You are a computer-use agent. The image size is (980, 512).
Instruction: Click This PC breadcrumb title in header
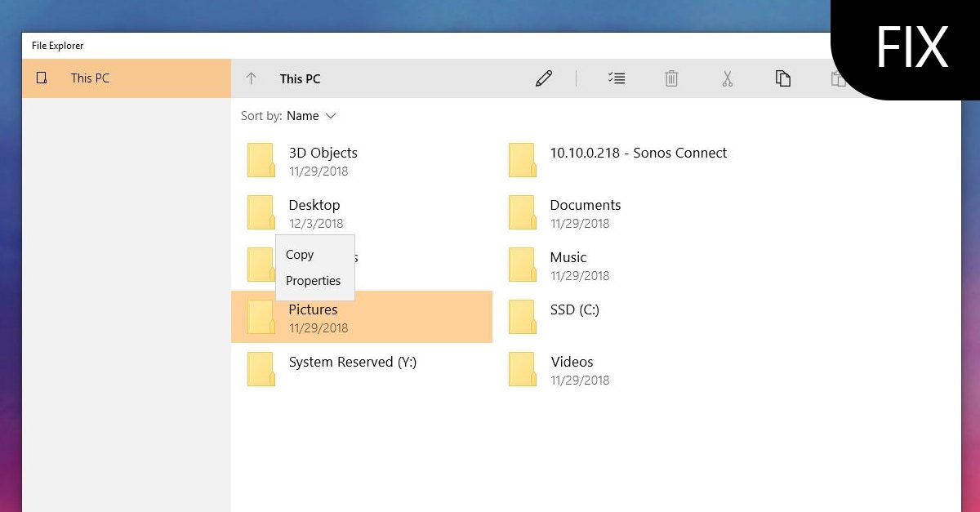300,79
